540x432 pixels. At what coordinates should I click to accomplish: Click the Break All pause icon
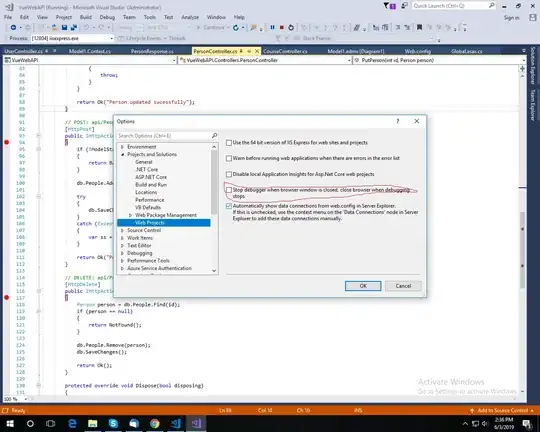[272, 28]
